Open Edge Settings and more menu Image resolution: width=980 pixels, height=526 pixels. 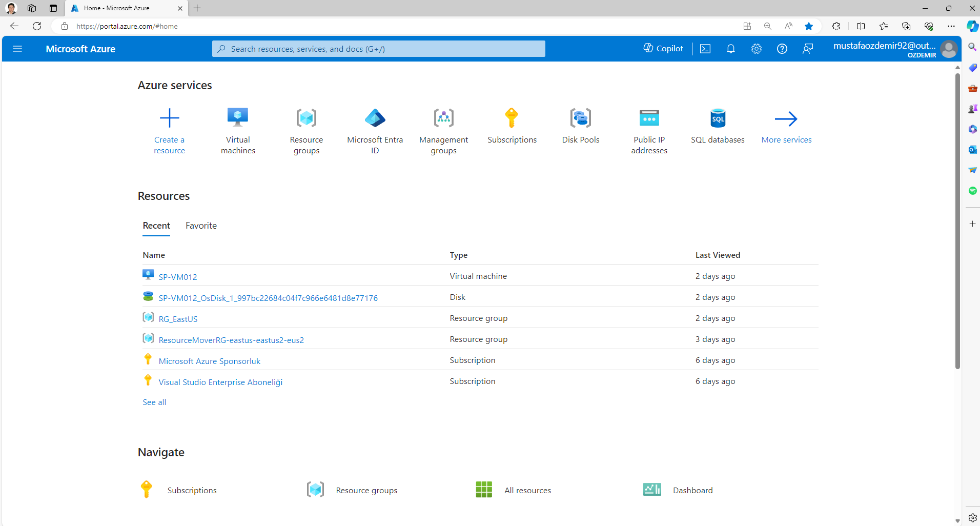(951, 26)
